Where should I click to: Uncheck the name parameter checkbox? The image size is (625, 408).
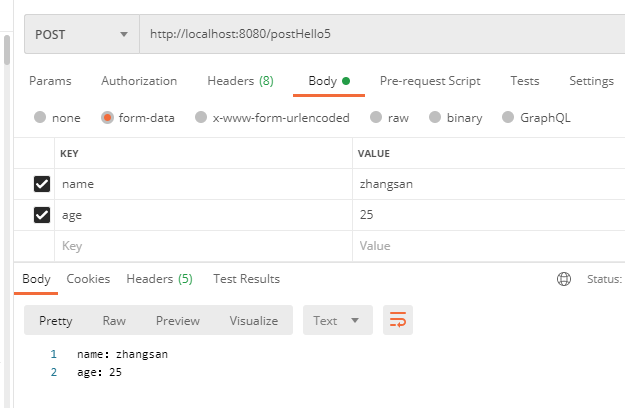coord(42,184)
